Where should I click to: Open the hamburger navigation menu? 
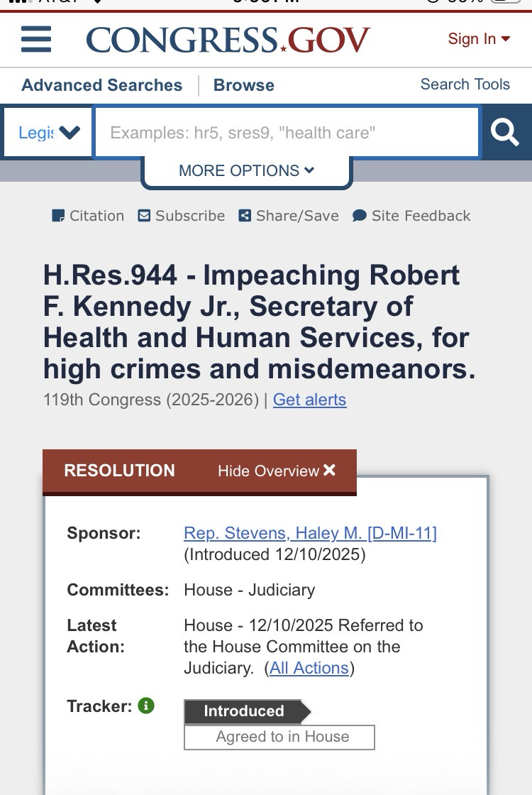point(36,40)
